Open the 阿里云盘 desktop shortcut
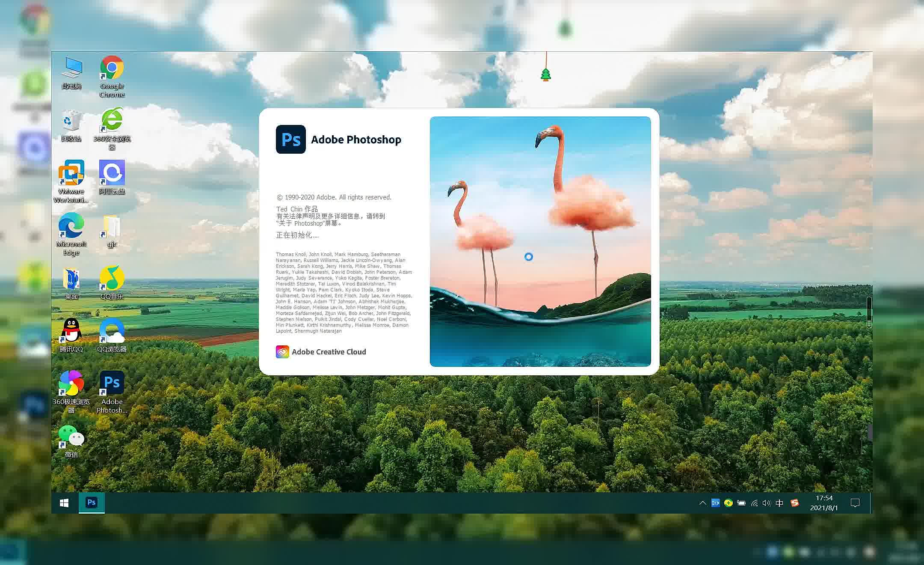The width and height of the screenshot is (924, 565). [x=112, y=178]
